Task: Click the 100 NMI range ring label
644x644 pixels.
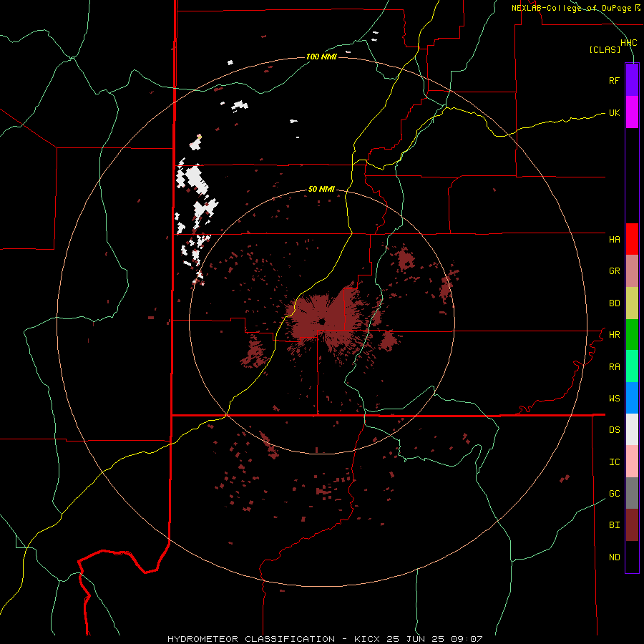Action: click(x=321, y=57)
